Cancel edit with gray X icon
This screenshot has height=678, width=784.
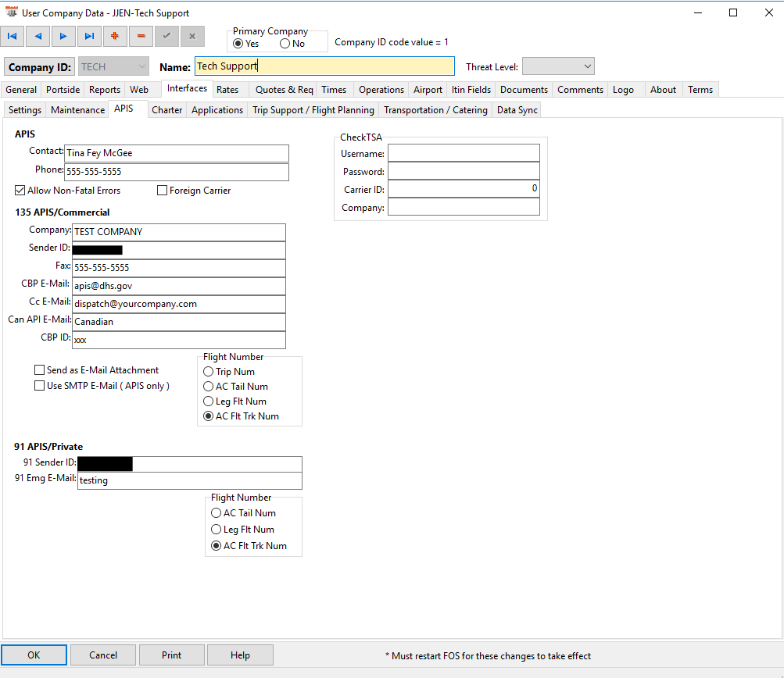(x=192, y=36)
